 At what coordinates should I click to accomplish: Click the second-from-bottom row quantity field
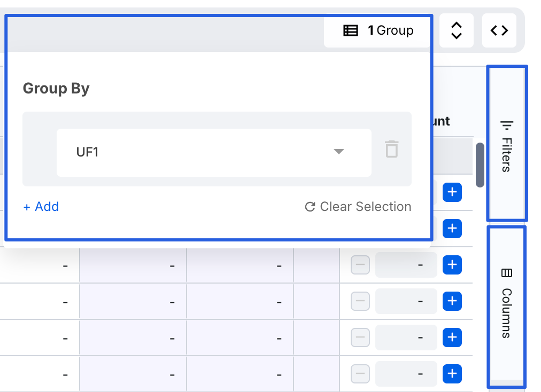(x=406, y=338)
